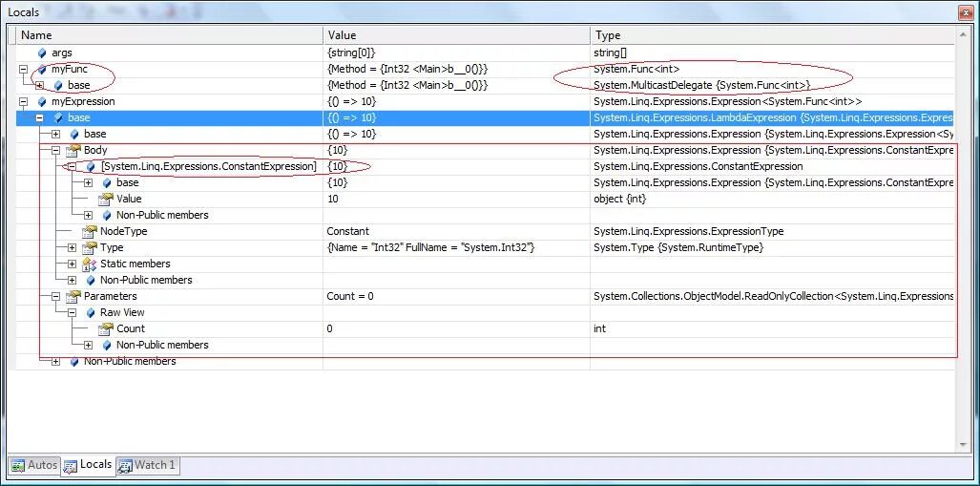Click the Type column header
Image resolution: width=980 pixels, height=486 pixels.
point(773,35)
